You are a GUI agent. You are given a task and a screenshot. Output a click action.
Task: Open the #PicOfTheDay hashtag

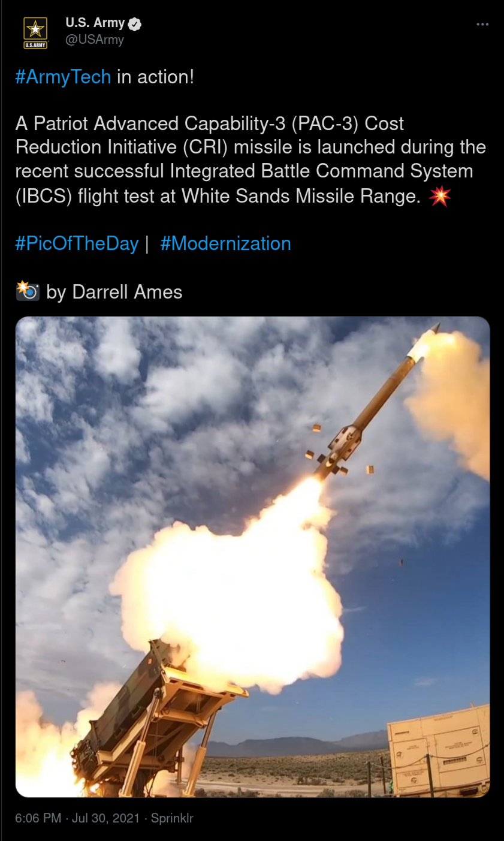pos(77,243)
